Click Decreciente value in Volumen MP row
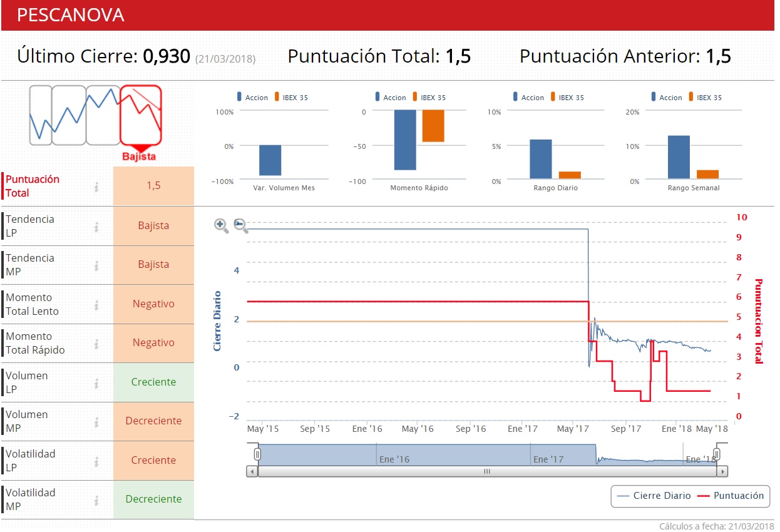The width and height of the screenshot is (780, 532). tap(153, 421)
